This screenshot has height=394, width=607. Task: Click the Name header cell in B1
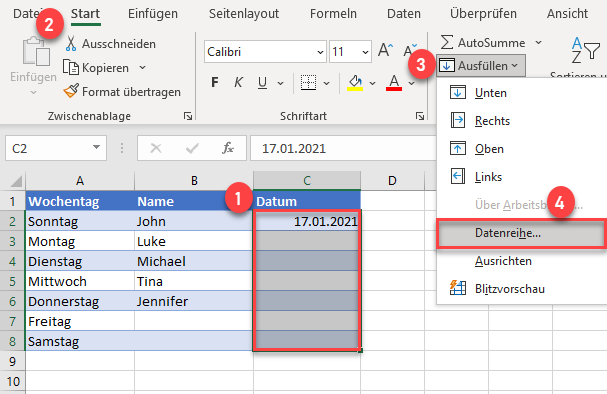(194, 201)
